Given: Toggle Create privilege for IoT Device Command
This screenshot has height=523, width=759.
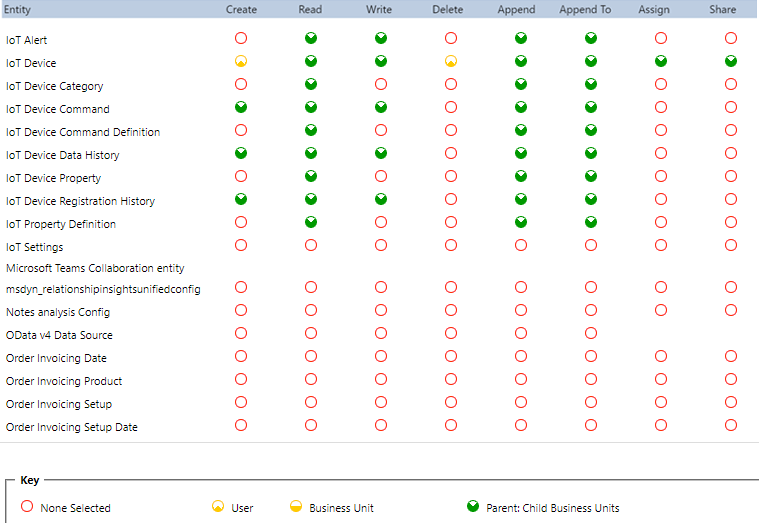Looking at the screenshot, I should tap(241, 107).
